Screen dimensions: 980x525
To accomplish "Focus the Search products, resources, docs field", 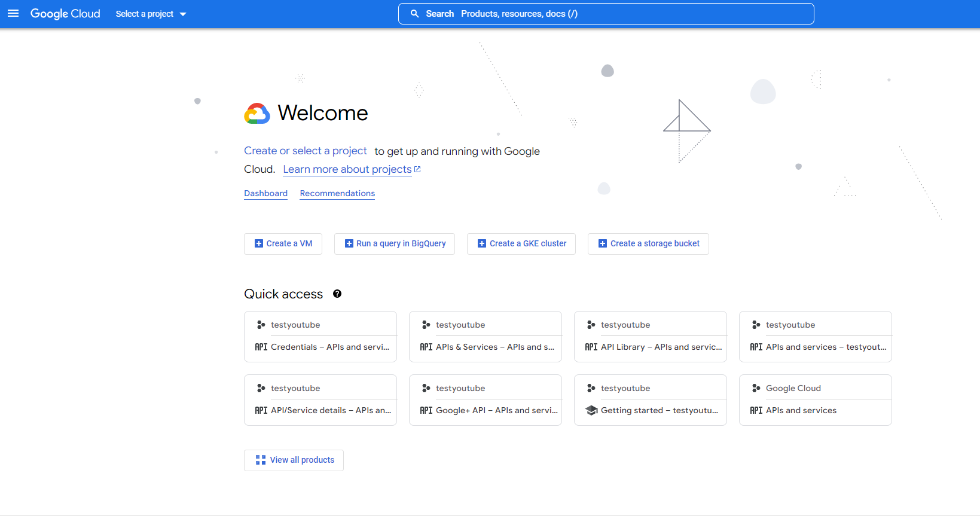I will click(606, 14).
